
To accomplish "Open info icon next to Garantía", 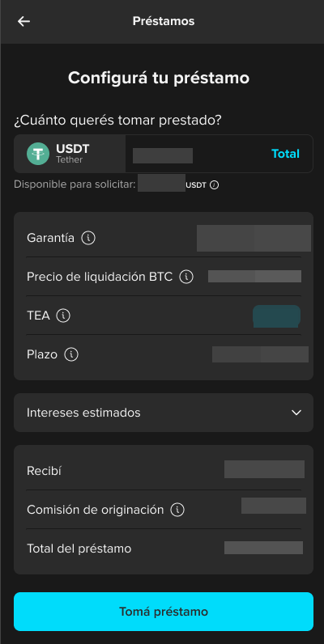I will pos(88,238).
